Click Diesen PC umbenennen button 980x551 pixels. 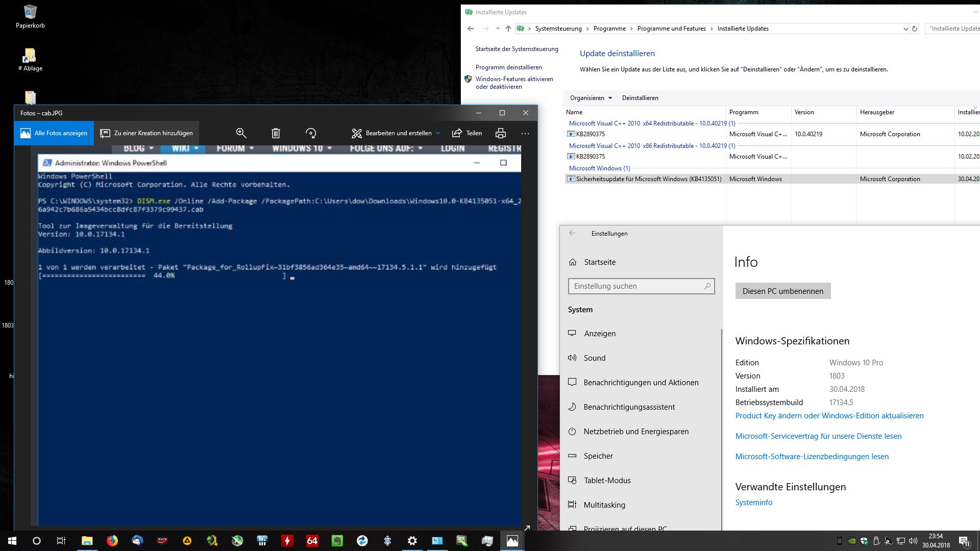click(782, 291)
